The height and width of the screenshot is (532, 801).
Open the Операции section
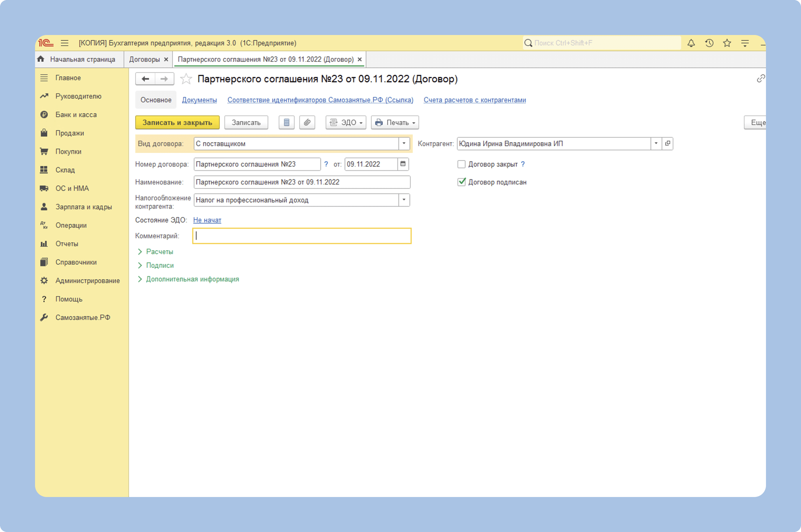pyautogui.click(x=71, y=225)
